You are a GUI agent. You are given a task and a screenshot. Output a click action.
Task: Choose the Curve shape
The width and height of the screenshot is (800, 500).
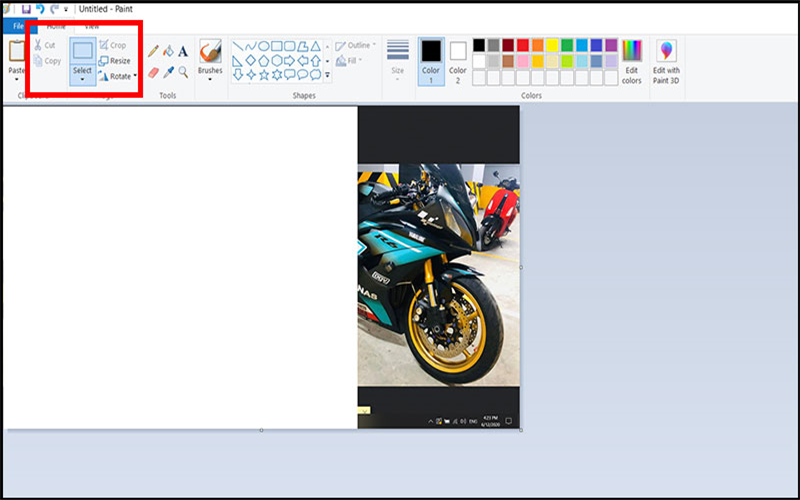pyautogui.click(x=251, y=46)
